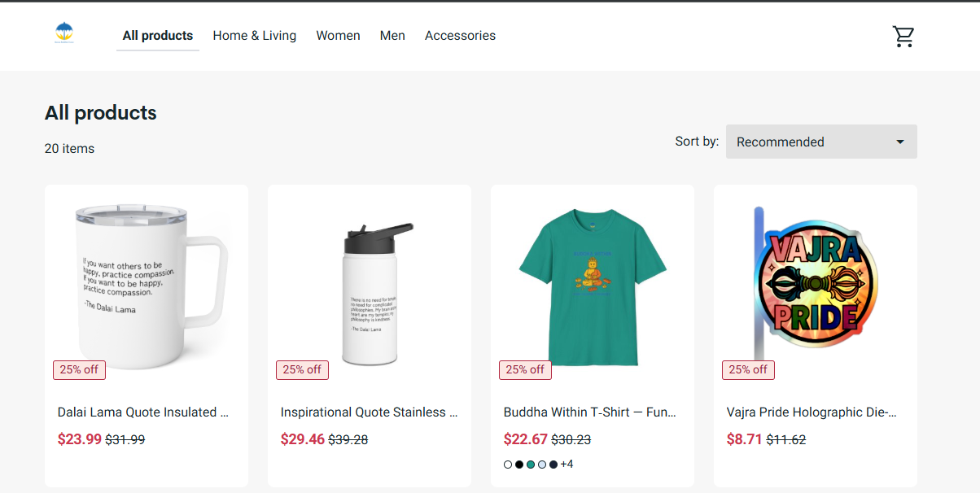The height and width of the screenshot is (493, 980).
Task: Open Inspirational Quote Stainless bottle title link
Action: point(370,412)
